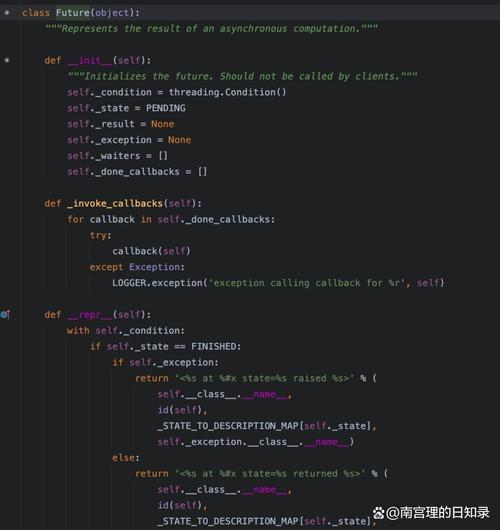Click the string 'exception calling callback for %r'
The height and width of the screenshot is (530, 500).
click(307, 283)
